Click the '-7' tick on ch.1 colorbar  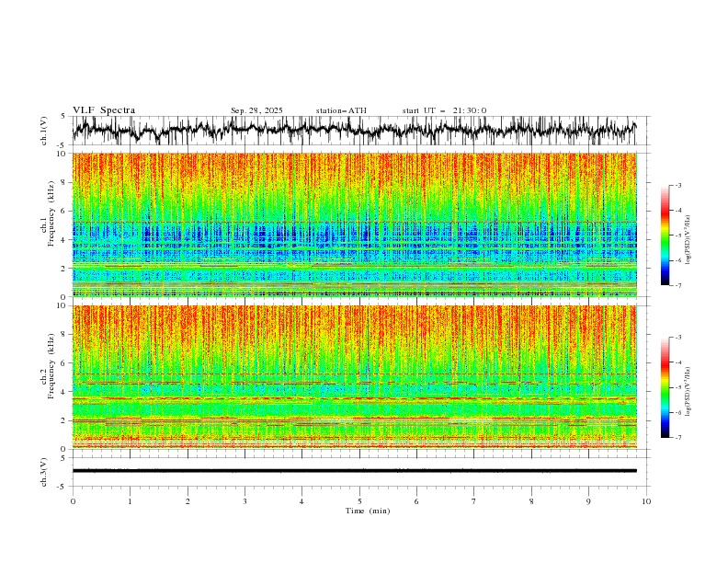678,285
